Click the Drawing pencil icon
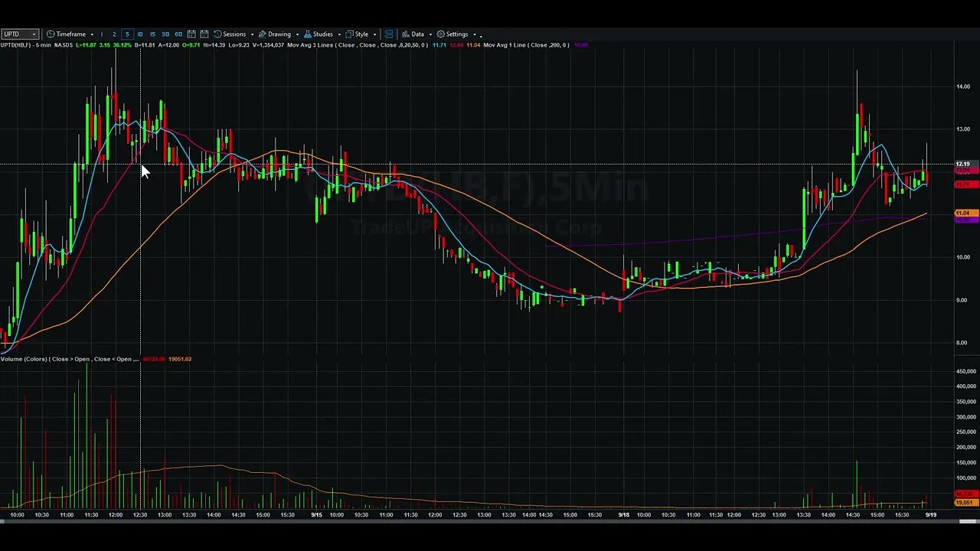The height and width of the screenshot is (551, 980). coord(263,34)
